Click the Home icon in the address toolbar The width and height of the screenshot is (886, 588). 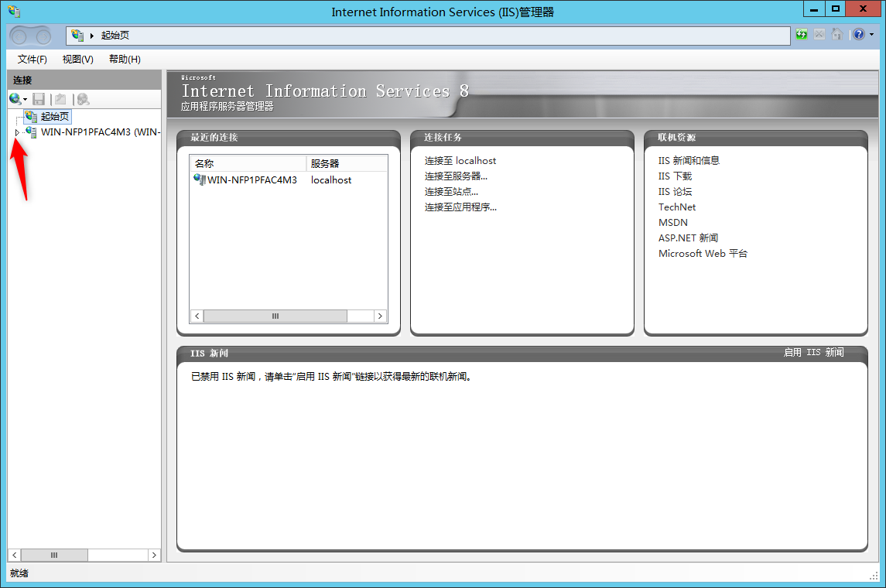(837, 35)
